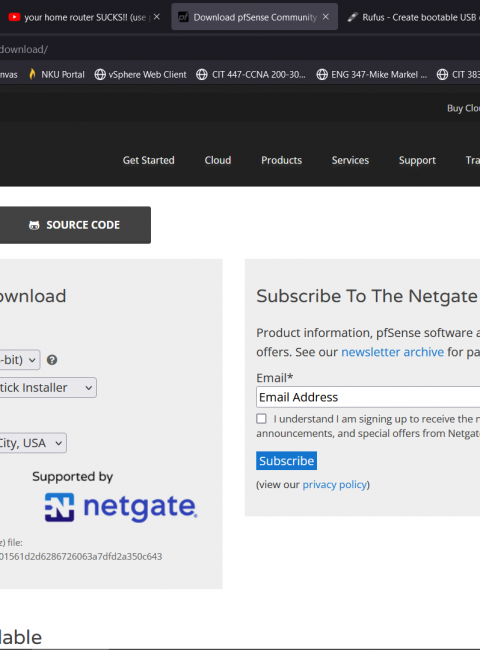This screenshot has width=480, height=650.
Task: Switch to the YouTube 'your home router SUCKS' tab
Action: tap(83, 17)
